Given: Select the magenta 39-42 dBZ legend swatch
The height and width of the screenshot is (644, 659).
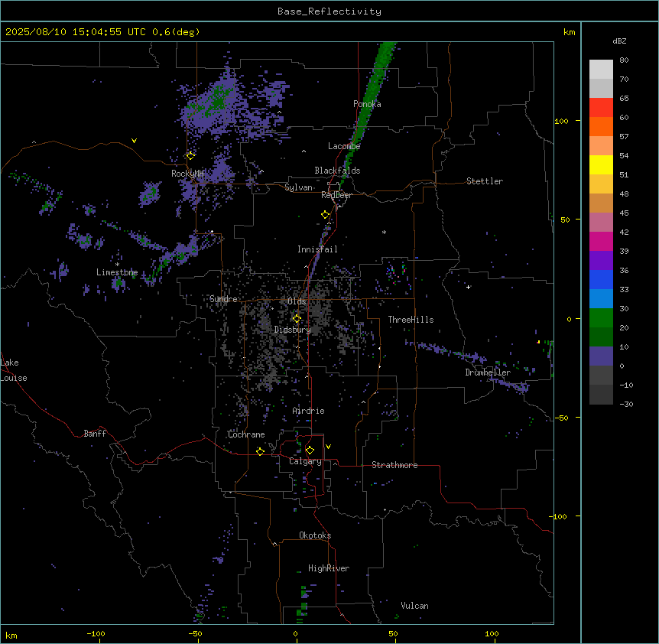Looking at the screenshot, I should click(x=601, y=241).
